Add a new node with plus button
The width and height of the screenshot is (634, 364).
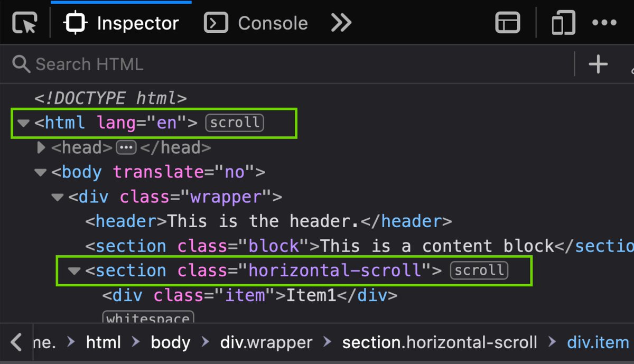point(598,64)
